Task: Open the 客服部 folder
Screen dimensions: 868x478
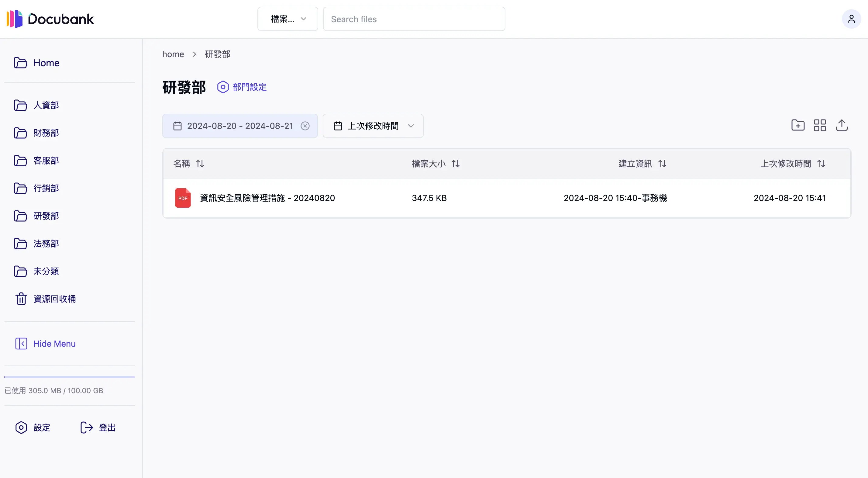Action: (x=46, y=161)
